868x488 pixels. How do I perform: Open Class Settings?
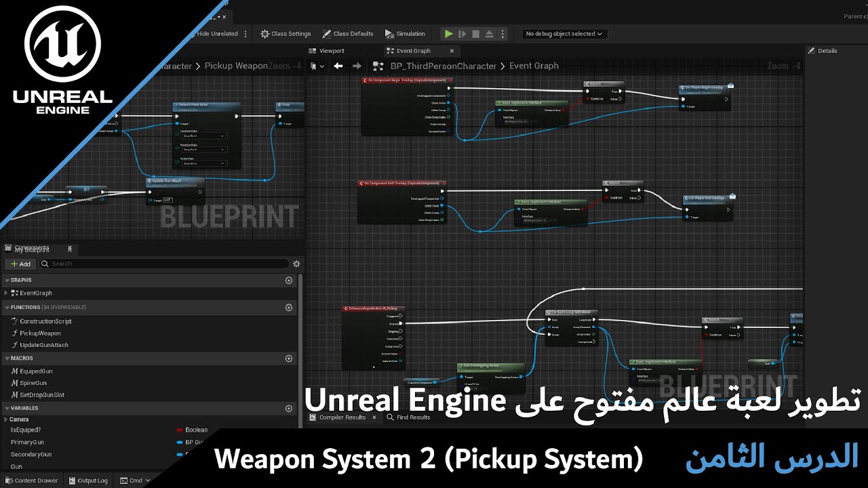[285, 34]
